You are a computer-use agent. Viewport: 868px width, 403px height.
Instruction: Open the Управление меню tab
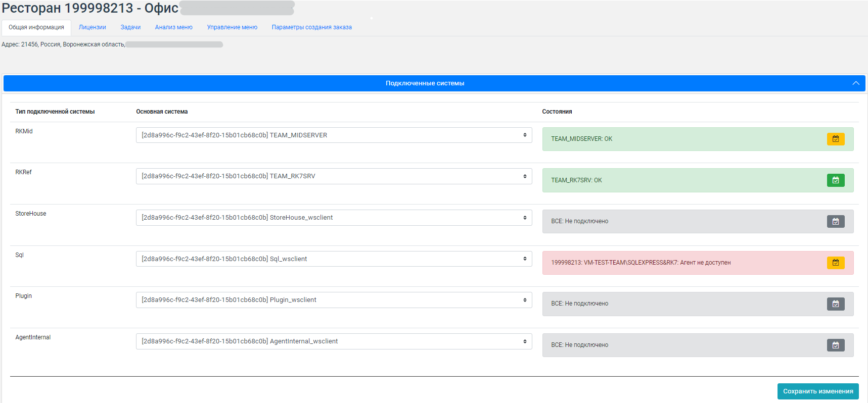click(x=232, y=27)
